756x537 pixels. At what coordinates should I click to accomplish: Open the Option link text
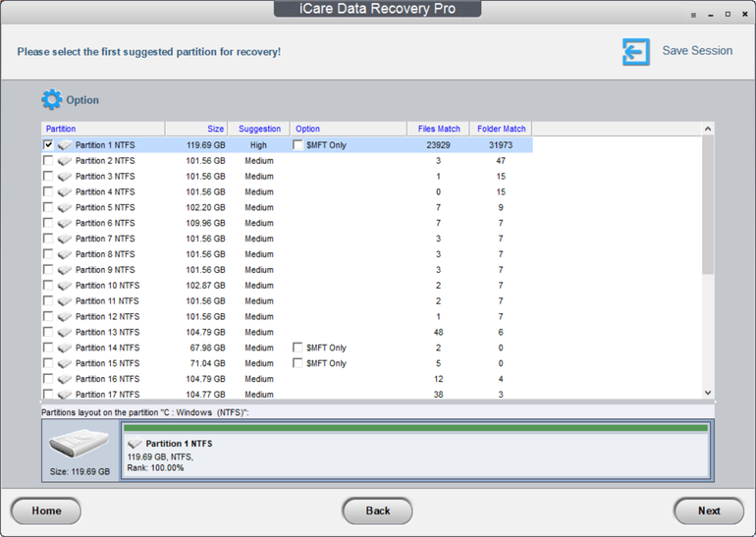(82, 100)
